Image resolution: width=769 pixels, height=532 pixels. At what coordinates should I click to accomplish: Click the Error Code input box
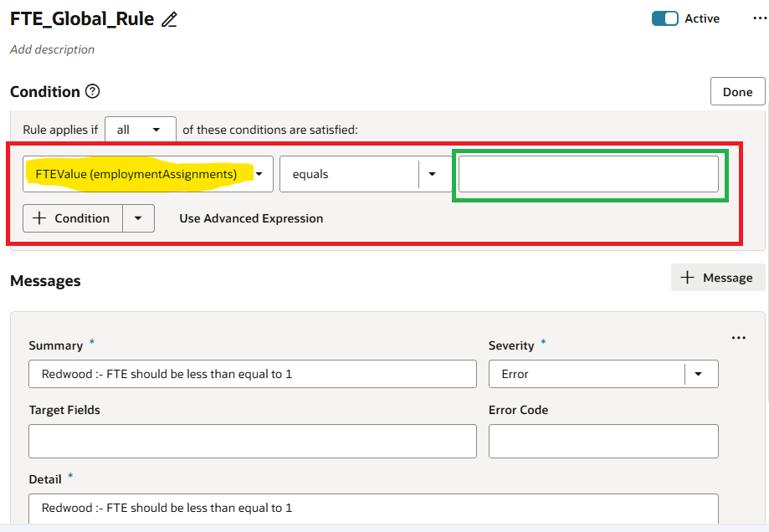[x=603, y=442]
